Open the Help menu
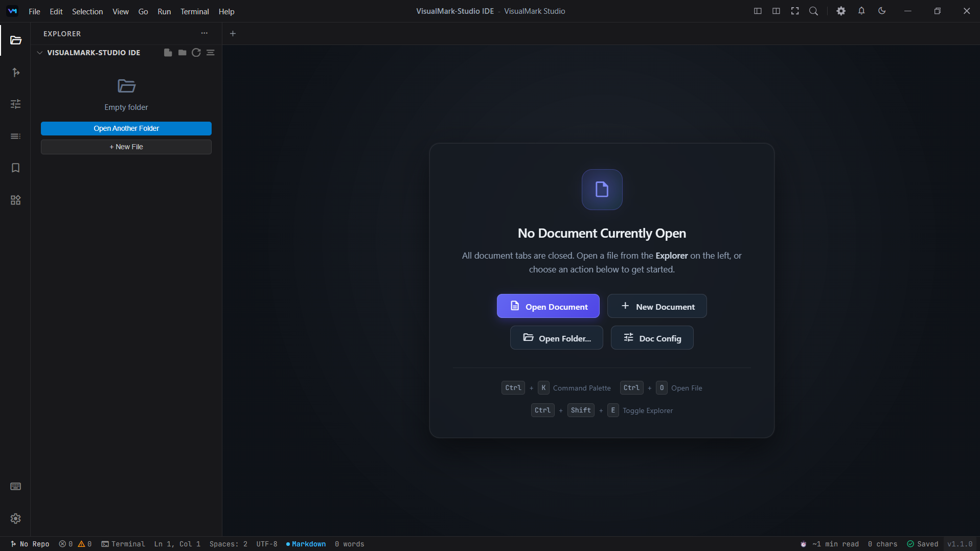 point(226,11)
